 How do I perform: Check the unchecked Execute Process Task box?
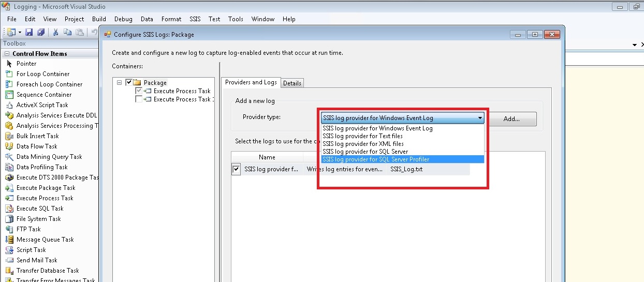coord(138,99)
